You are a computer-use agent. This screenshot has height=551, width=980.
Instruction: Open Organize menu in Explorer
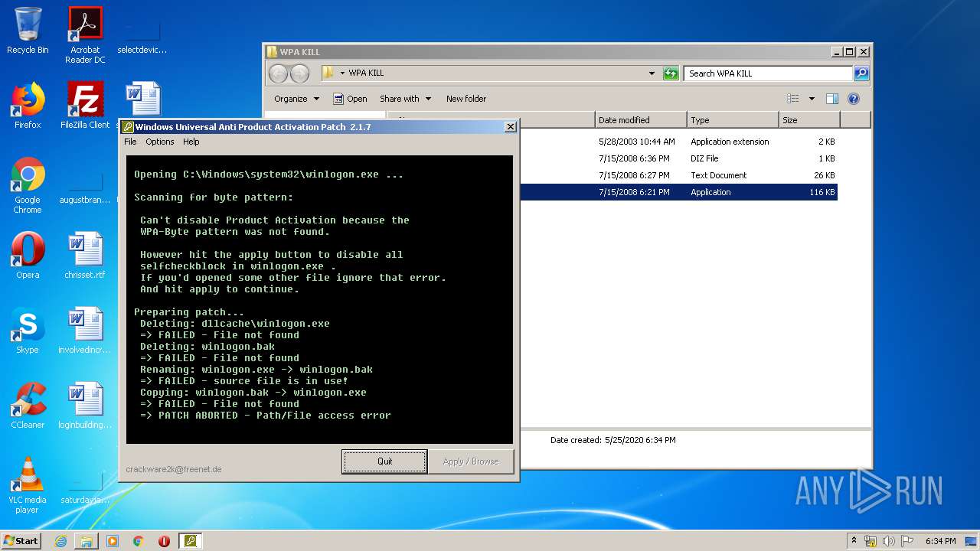coord(296,99)
